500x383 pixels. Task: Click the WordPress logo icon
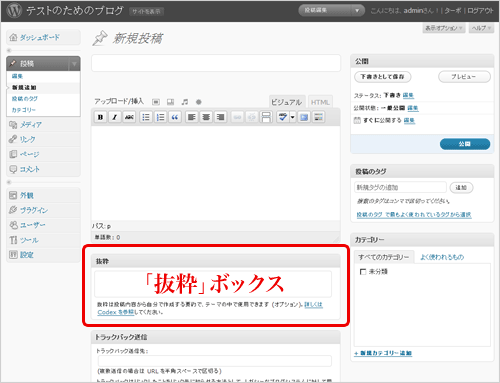(14, 10)
